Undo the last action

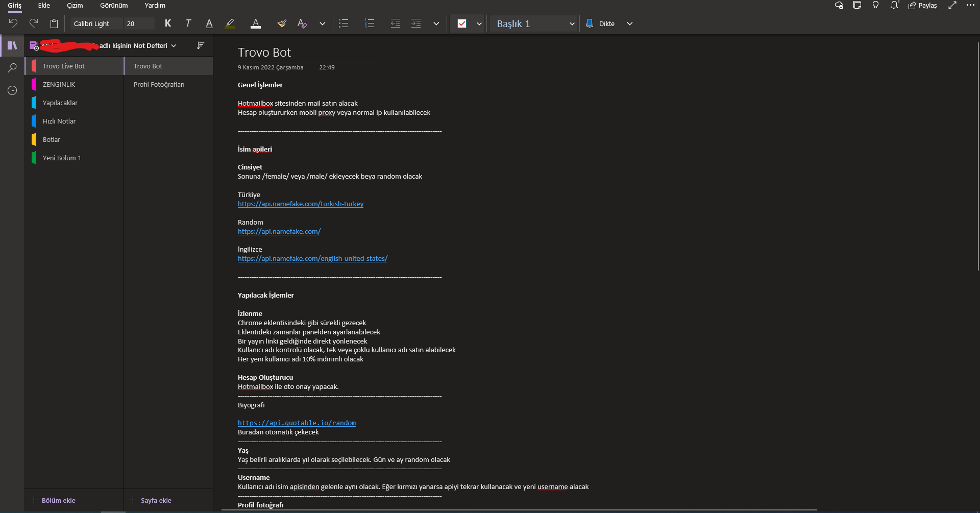click(x=13, y=23)
